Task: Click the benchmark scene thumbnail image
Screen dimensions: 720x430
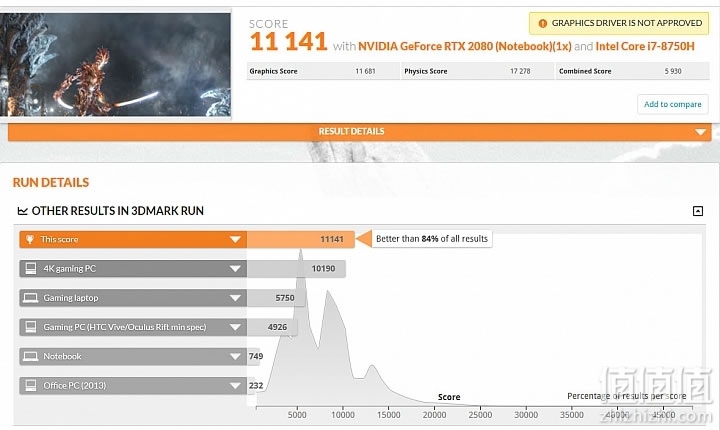Action: (x=115, y=64)
